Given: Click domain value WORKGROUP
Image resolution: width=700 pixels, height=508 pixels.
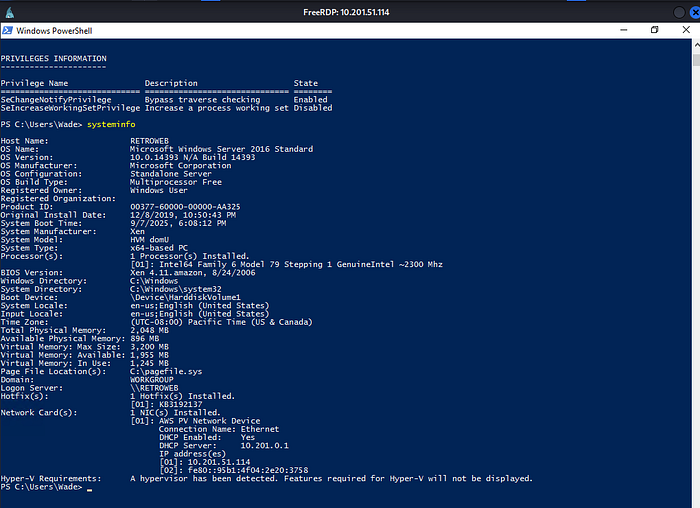Looking at the screenshot, I should pyautogui.click(x=151, y=380).
